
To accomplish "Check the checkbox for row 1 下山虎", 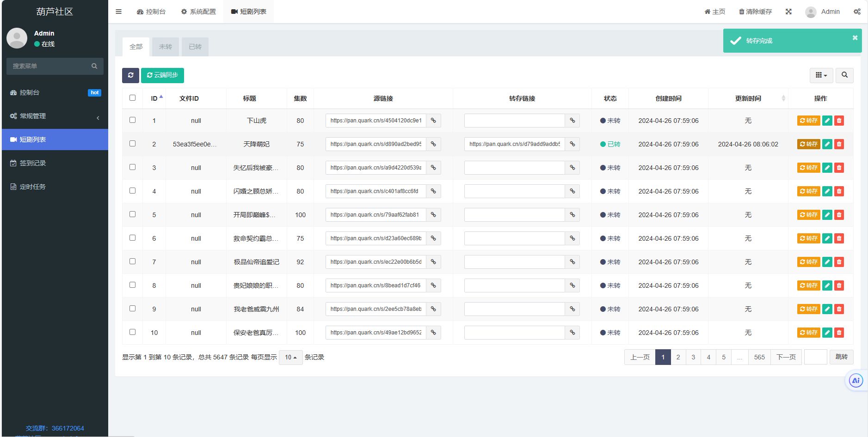I will point(132,120).
